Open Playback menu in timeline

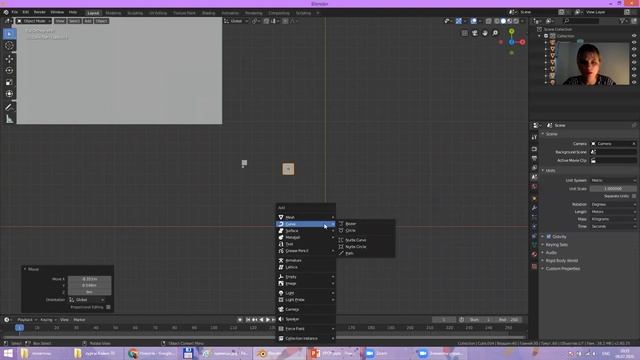point(27,320)
